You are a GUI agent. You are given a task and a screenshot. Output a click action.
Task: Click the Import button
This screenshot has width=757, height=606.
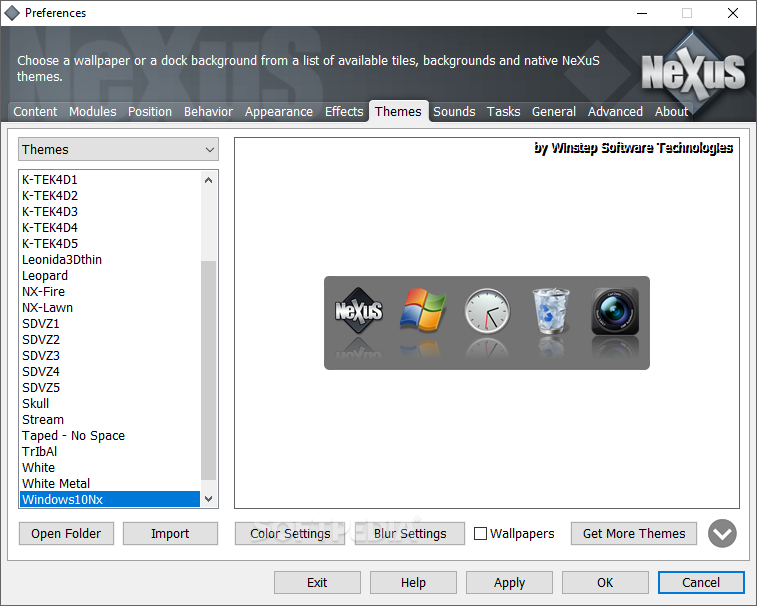click(170, 534)
